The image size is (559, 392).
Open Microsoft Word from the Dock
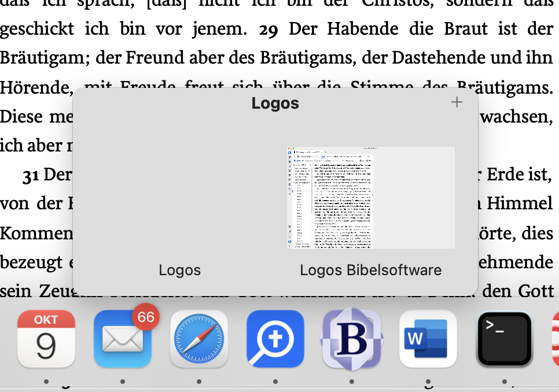[x=428, y=339]
